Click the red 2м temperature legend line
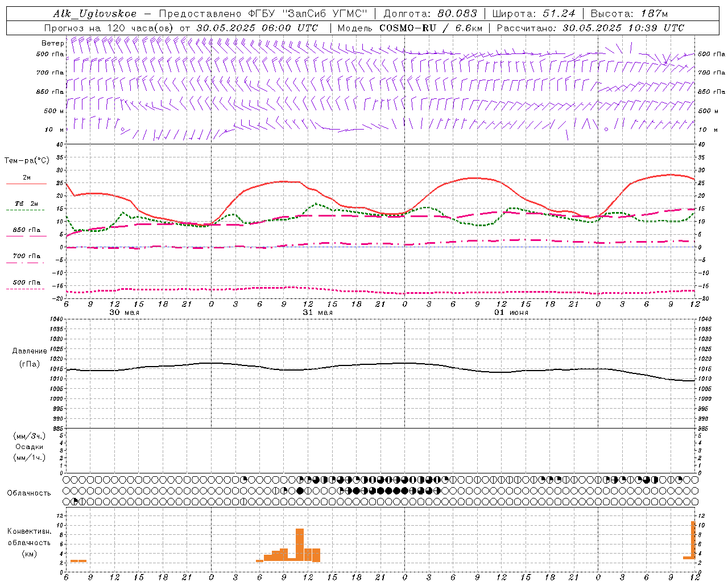 coord(26,184)
